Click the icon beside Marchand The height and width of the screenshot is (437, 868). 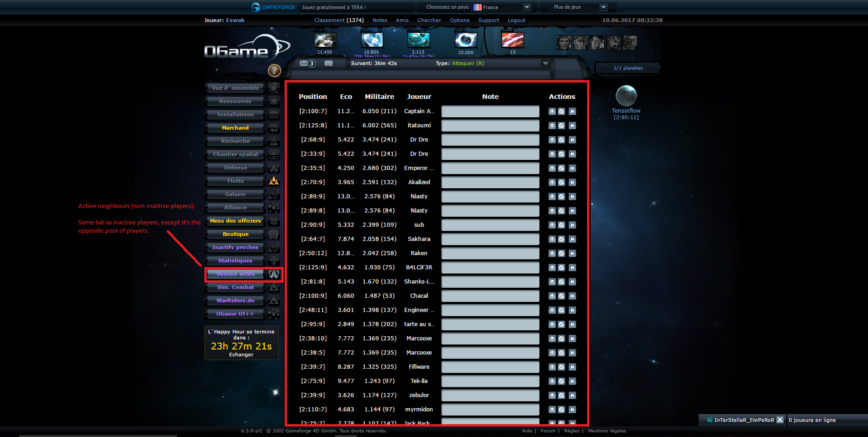274,128
